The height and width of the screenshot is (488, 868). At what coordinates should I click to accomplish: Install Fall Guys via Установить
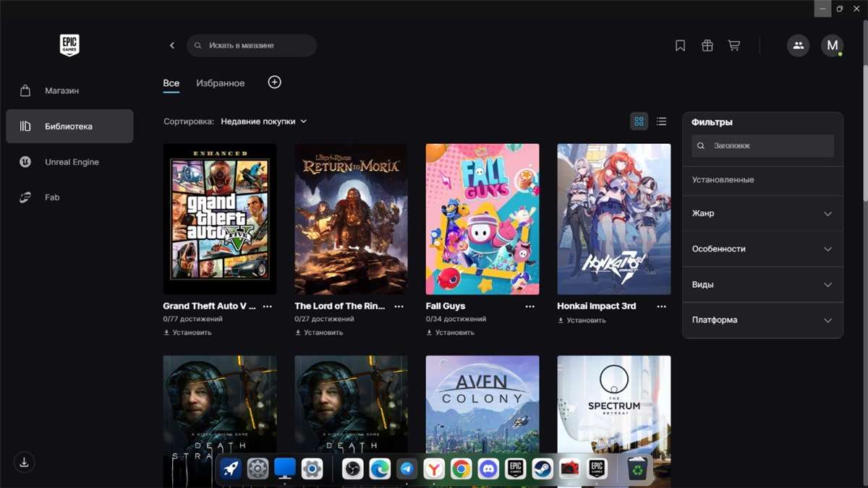(451, 333)
